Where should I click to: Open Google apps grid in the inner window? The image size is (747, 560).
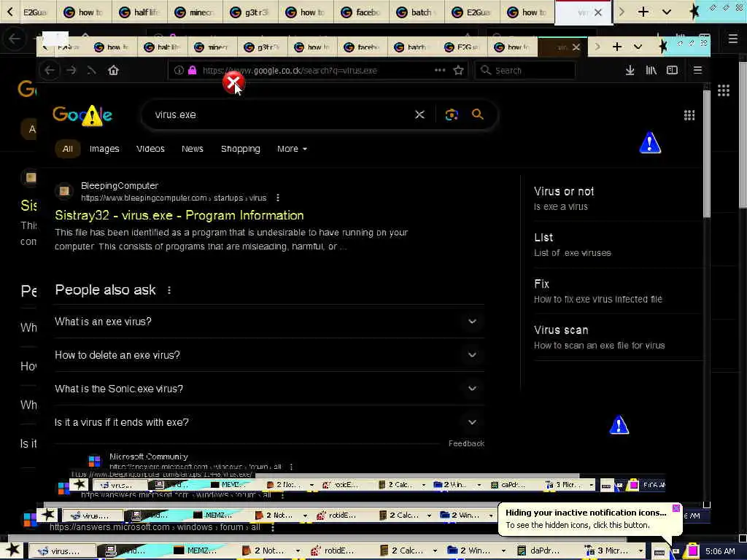pos(689,115)
